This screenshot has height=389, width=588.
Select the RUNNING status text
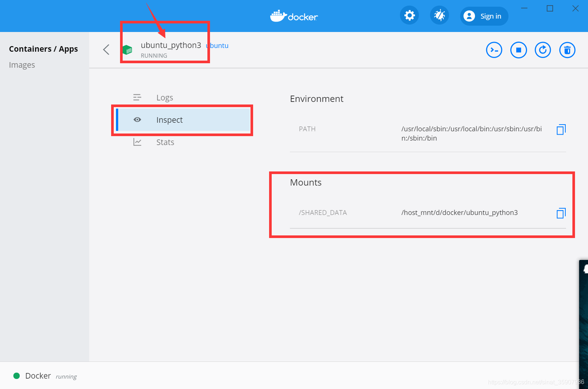pos(154,56)
